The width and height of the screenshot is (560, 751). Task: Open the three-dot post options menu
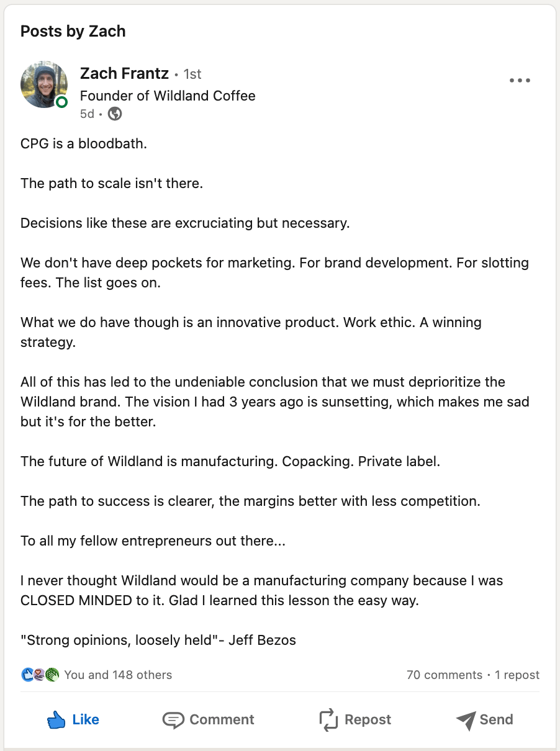click(x=520, y=80)
